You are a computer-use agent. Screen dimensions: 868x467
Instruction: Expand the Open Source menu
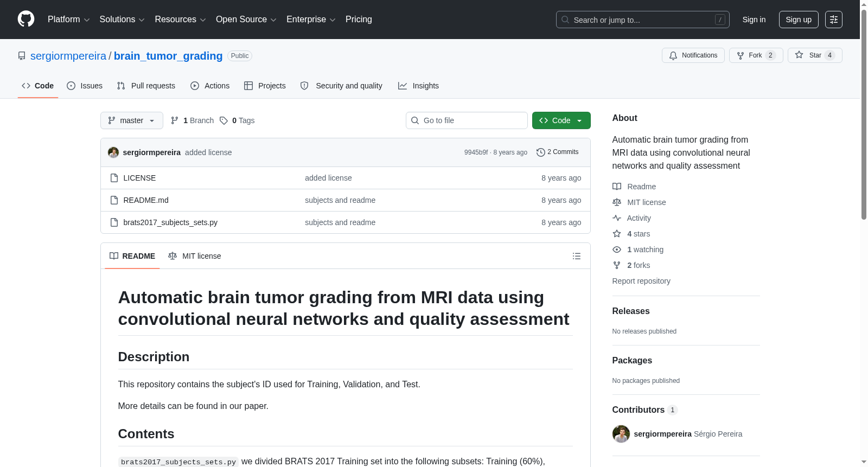click(246, 20)
